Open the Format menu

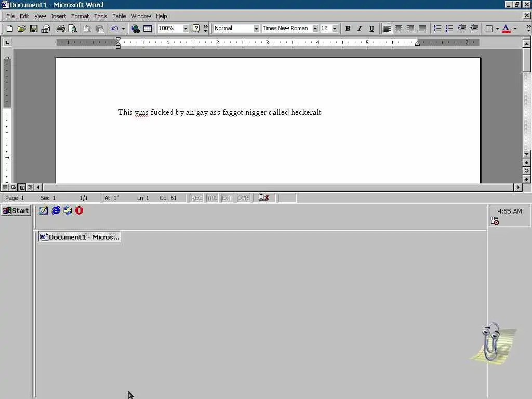[x=79, y=16]
